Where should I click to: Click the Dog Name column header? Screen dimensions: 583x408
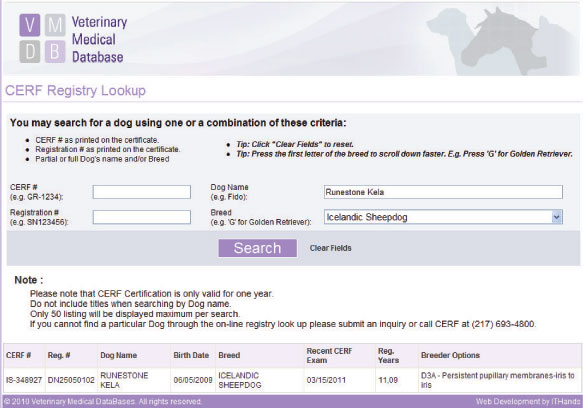(x=119, y=355)
